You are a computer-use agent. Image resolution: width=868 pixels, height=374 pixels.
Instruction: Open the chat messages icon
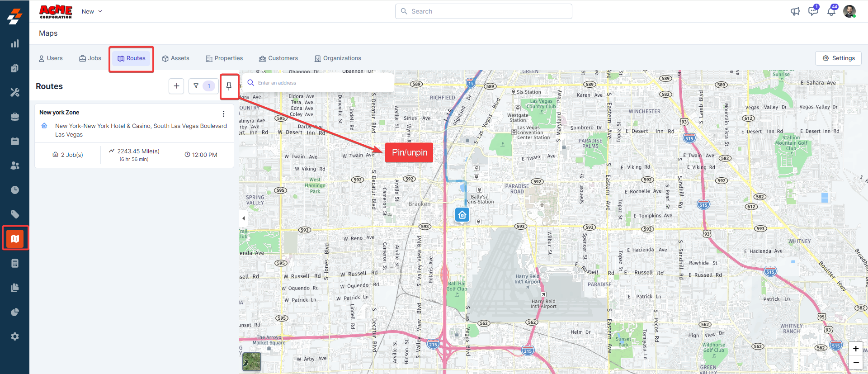point(813,11)
